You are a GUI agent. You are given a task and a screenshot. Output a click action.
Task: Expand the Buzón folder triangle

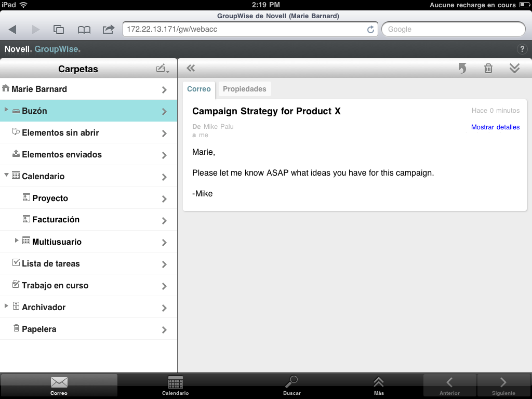[6, 109]
